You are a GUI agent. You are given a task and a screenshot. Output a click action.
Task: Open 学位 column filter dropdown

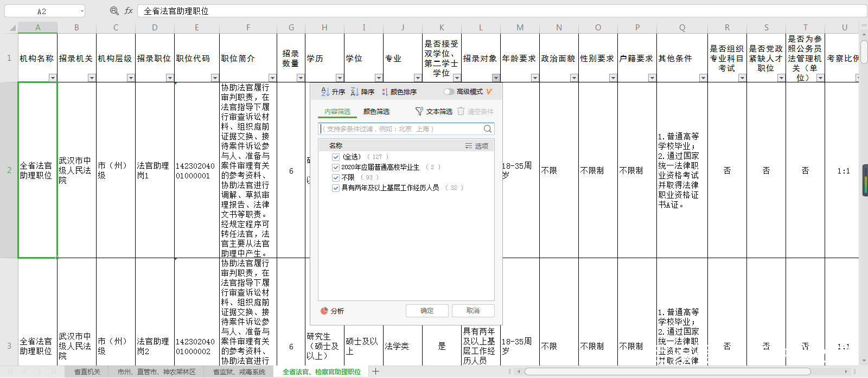(x=379, y=78)
